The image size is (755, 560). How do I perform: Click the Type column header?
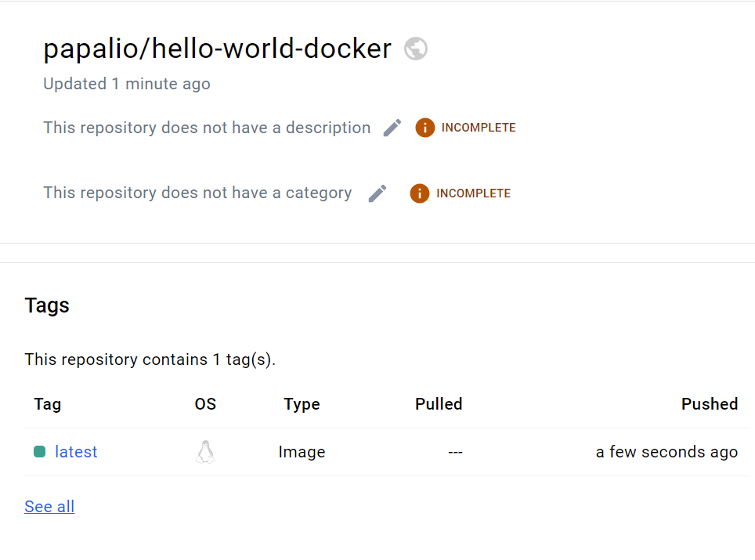click(x=302, y=404)
